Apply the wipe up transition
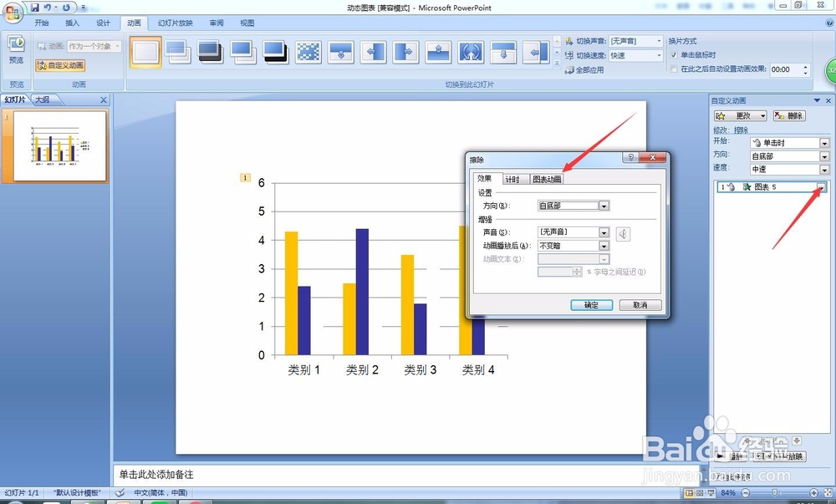The width and height of the screenshot is (836, 504). 438,52
